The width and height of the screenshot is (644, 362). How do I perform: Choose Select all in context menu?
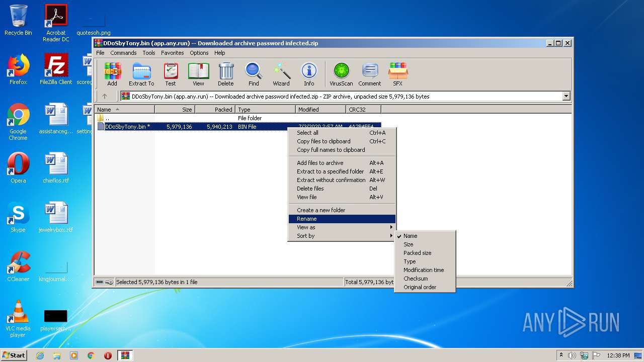click(342, 133)
